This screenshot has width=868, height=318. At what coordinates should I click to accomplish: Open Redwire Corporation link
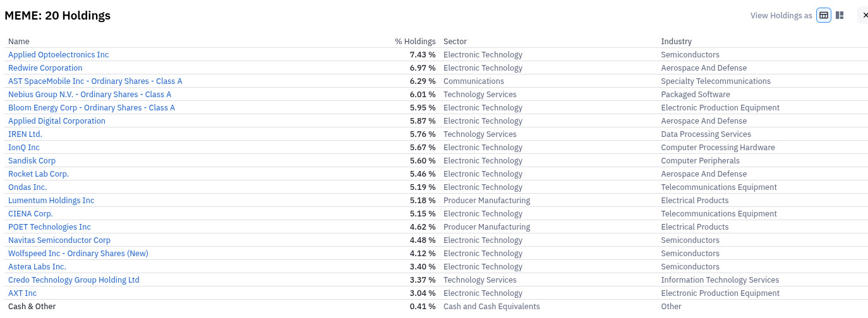[45, 68]
